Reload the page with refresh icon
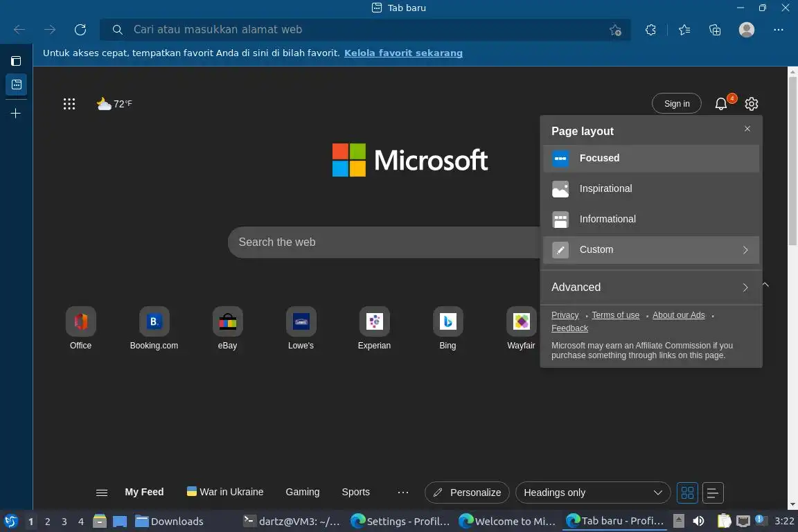798x532 pixels. pos(80,30)
